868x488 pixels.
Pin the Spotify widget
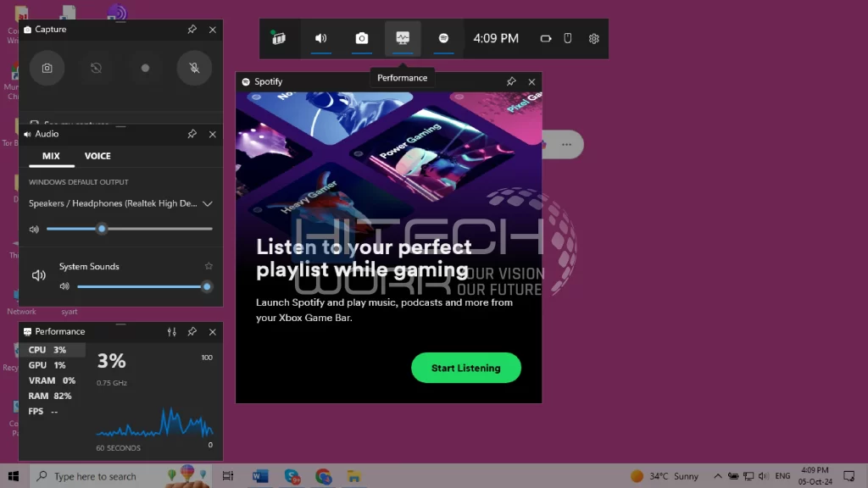tap(511, 81)
